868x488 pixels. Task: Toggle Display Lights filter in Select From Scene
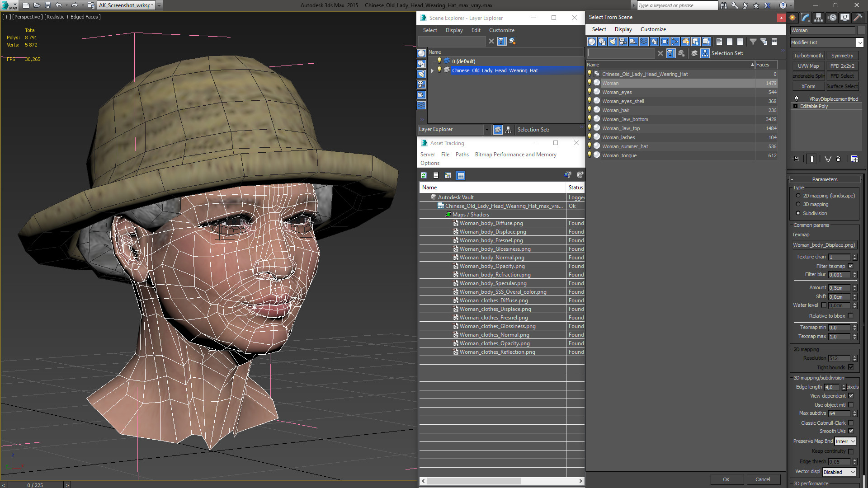tap(613, 42)
